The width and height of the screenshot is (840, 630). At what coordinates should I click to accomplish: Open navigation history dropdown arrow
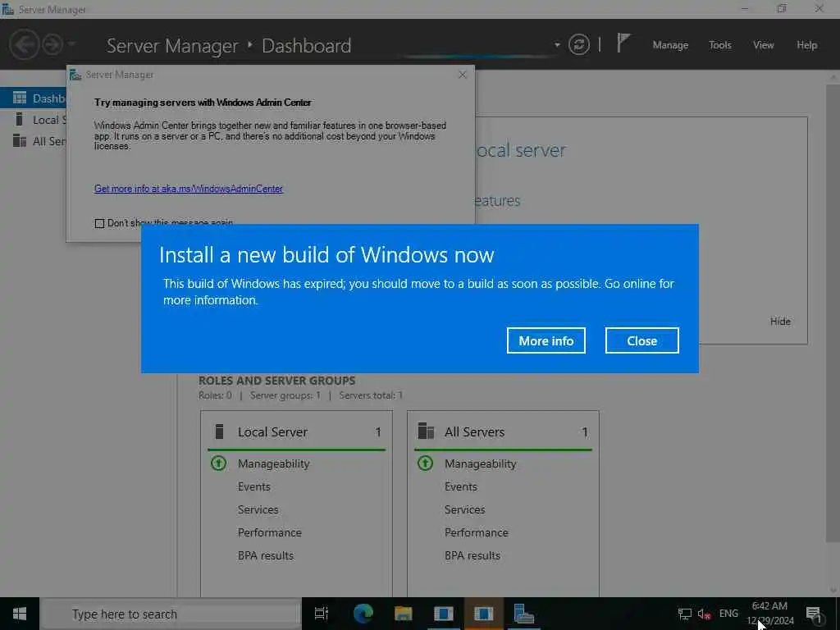71,44
